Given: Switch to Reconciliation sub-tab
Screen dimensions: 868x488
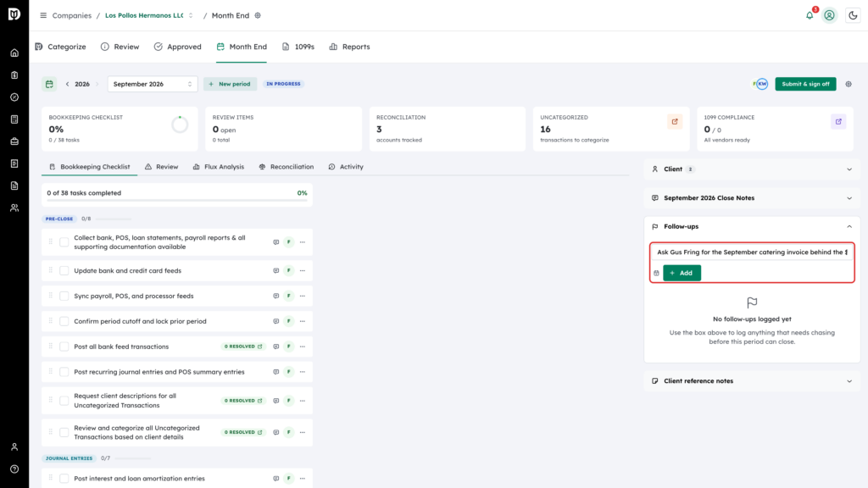Looking at the screenshot, I should 287,167.
